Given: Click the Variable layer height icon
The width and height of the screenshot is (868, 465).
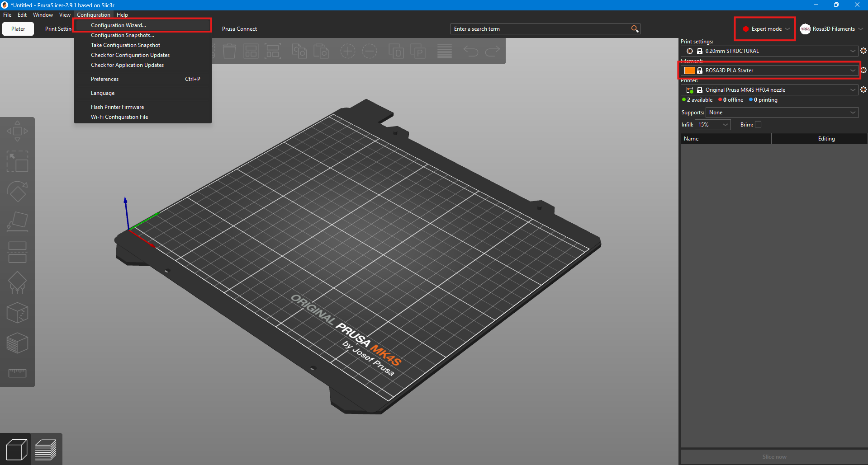Looking at the screenshot, I should (445, 51).
